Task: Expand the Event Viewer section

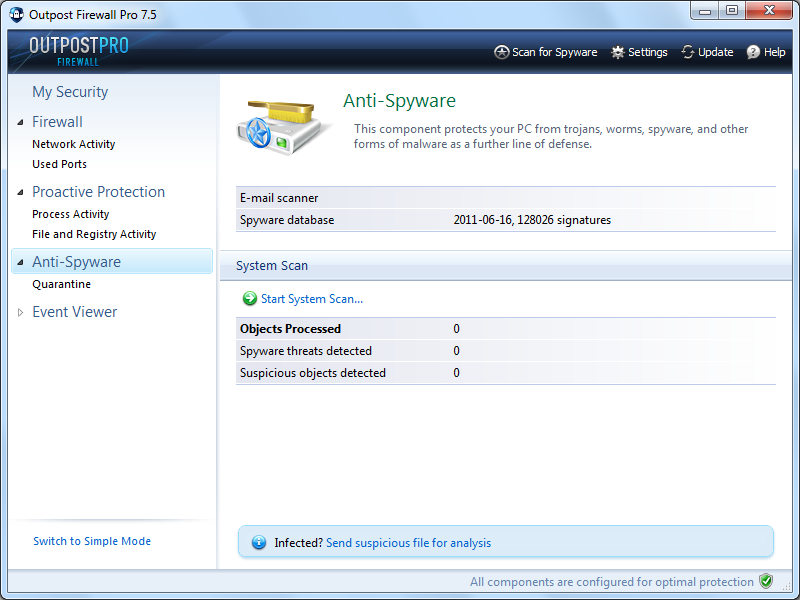Action: click(x=21, y=312)
